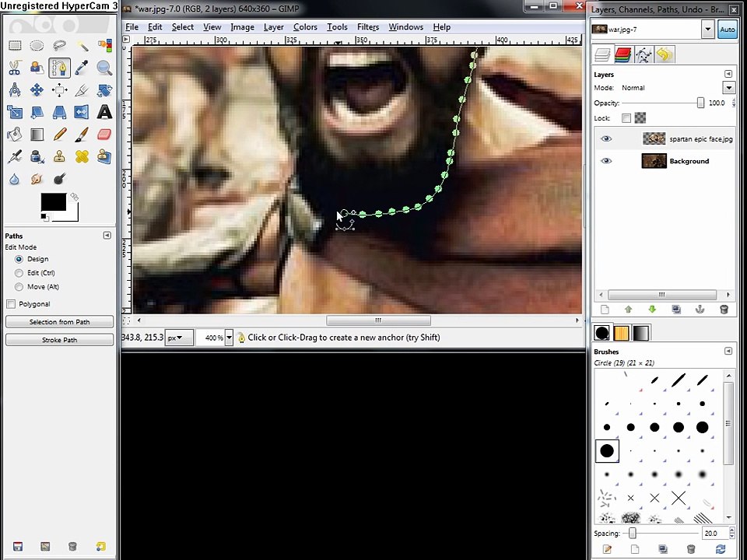Hide the Background layer
Screen dimensions: 747x560
pyautogui.click(x=606, y=161)
